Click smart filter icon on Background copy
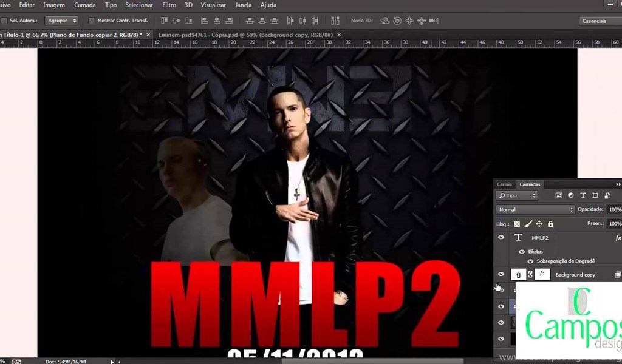The image size is (622, 364). coord(618,274)
